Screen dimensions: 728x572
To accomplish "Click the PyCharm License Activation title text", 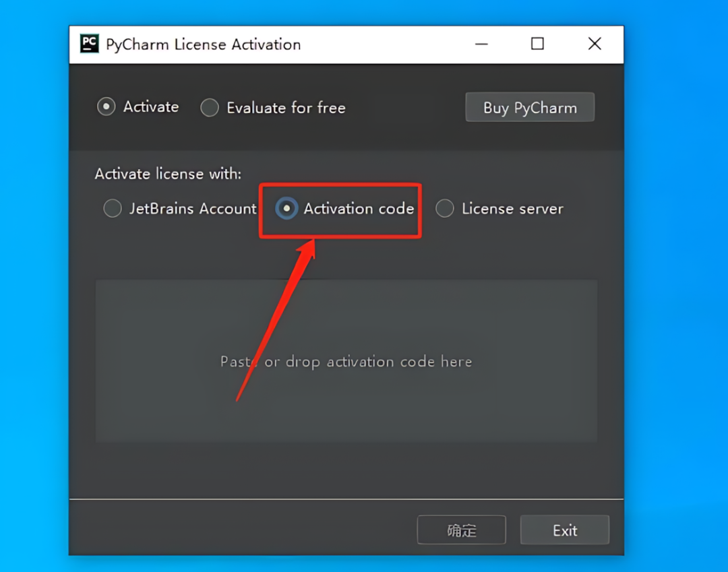I will [204, 44].
